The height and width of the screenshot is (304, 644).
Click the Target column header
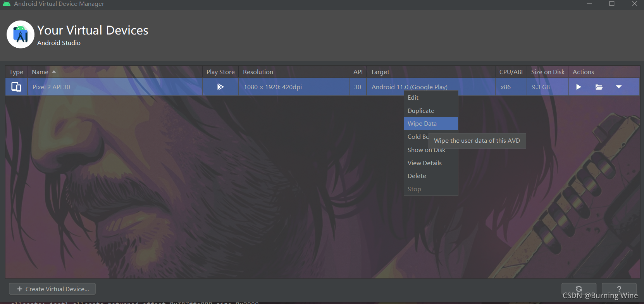(431, 72)
